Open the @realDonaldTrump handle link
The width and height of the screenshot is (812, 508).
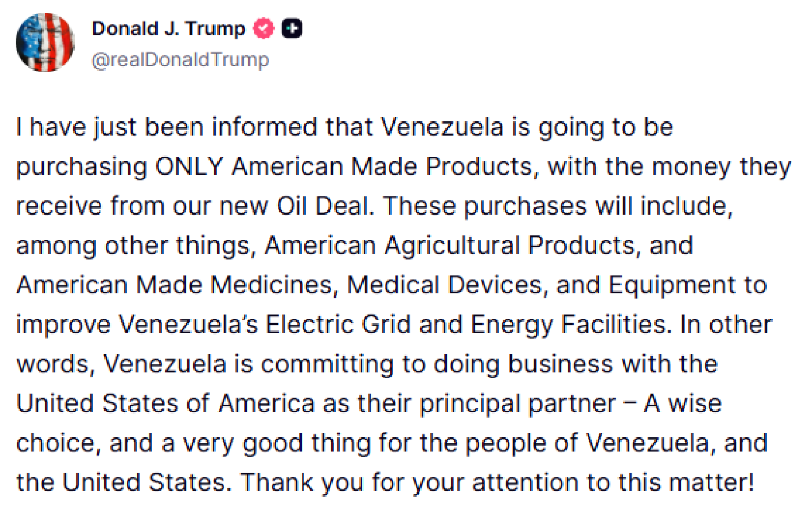click(x=180, y=60)
